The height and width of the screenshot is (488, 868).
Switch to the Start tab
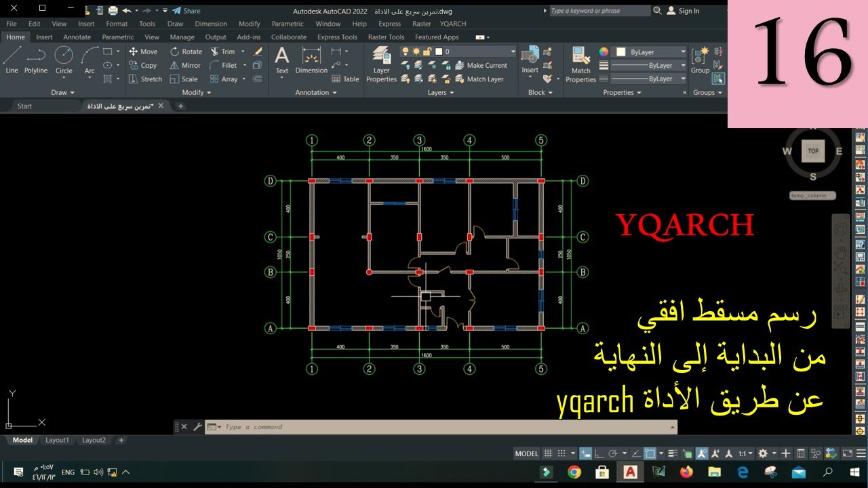24,106
